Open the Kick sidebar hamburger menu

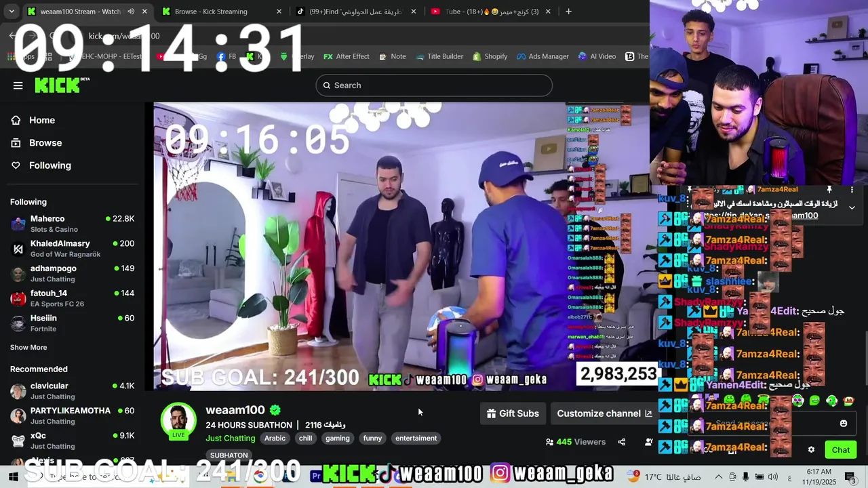pyautogui.click(x=18, y=85)
